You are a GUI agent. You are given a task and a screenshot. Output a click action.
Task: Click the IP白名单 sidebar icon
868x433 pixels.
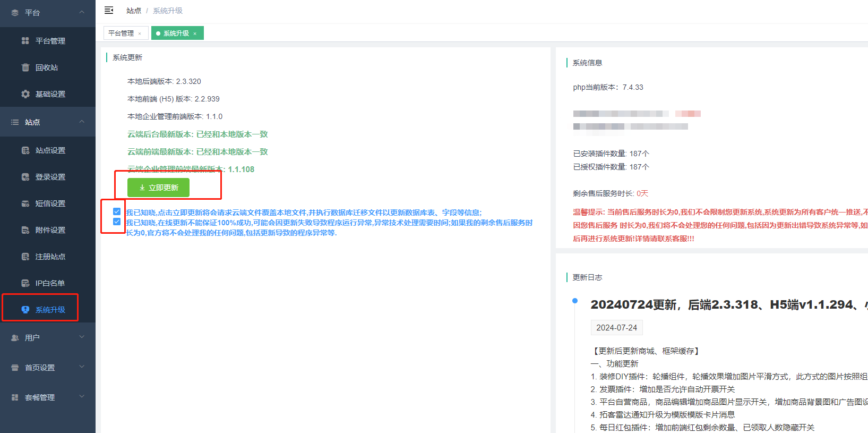point(25,283)
